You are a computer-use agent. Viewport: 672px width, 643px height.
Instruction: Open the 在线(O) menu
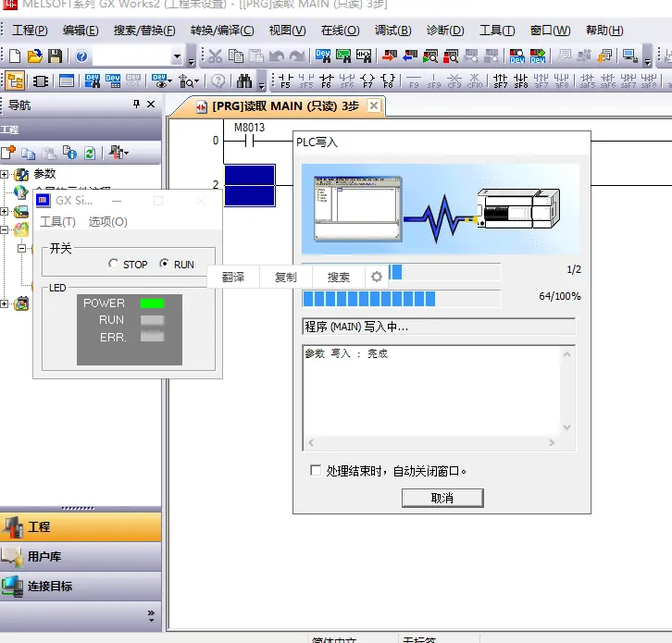coord(341,31)
